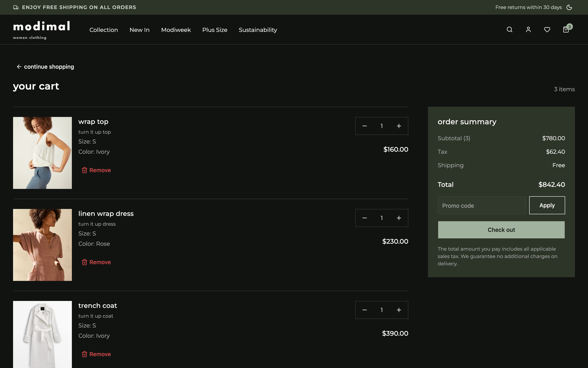Decrease wrap top quantity
This screenshot has width=588, height=368.
pyautogui.click(x=364, y=126)
